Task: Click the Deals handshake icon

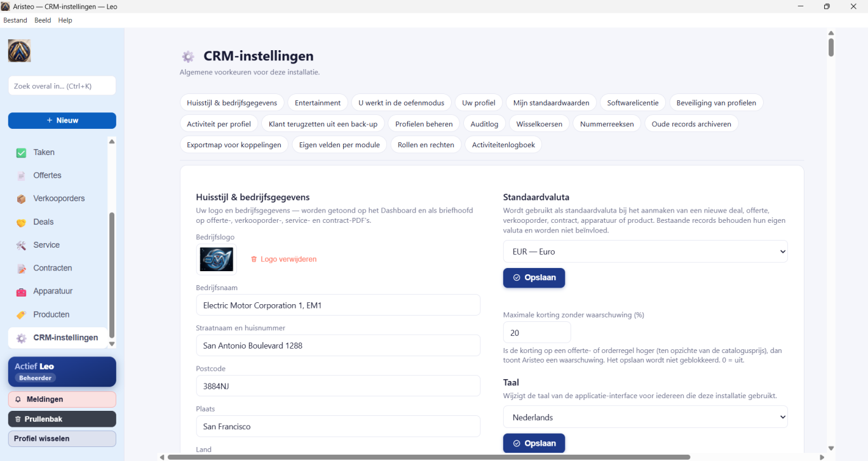Action: click(x=21, y=222)
